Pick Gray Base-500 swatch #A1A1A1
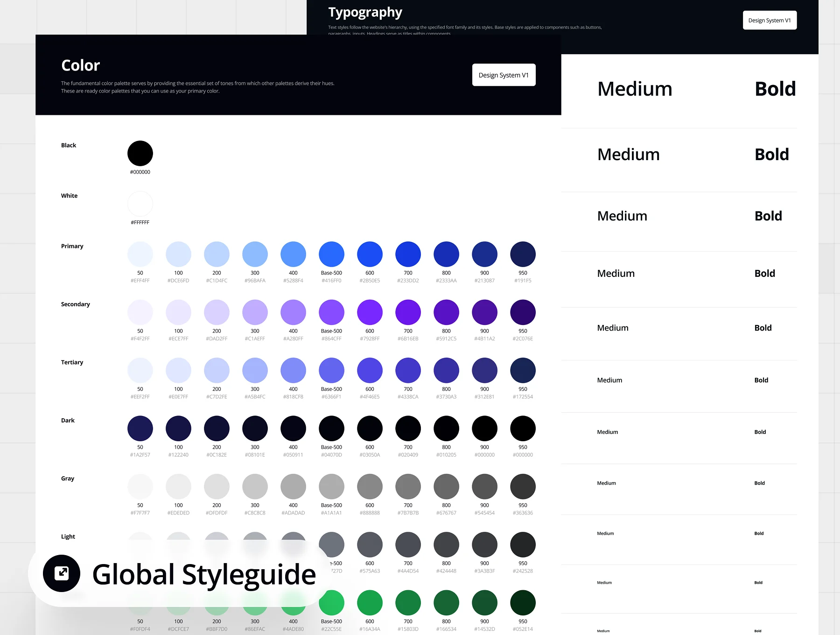Image resolution: width=840 pixels, height=635 pixels. pyautogui.click(x=331, y=487)
